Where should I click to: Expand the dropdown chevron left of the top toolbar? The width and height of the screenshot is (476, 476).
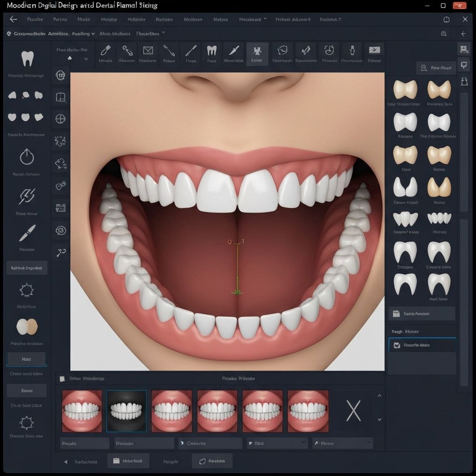tap(86, 59)
